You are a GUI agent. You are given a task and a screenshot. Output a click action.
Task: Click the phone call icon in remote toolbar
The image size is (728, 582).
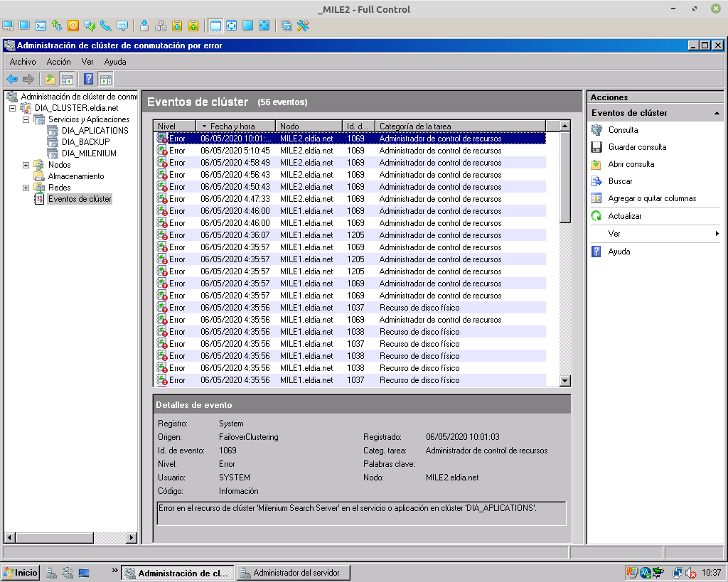tap(105, 26)
